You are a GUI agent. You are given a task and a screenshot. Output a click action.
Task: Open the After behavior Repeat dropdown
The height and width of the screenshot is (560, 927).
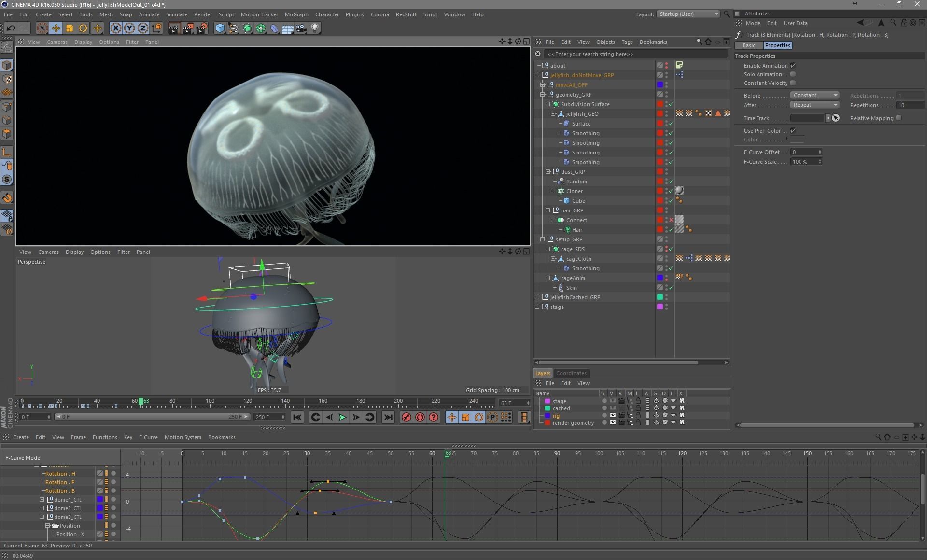click(815, 105)
